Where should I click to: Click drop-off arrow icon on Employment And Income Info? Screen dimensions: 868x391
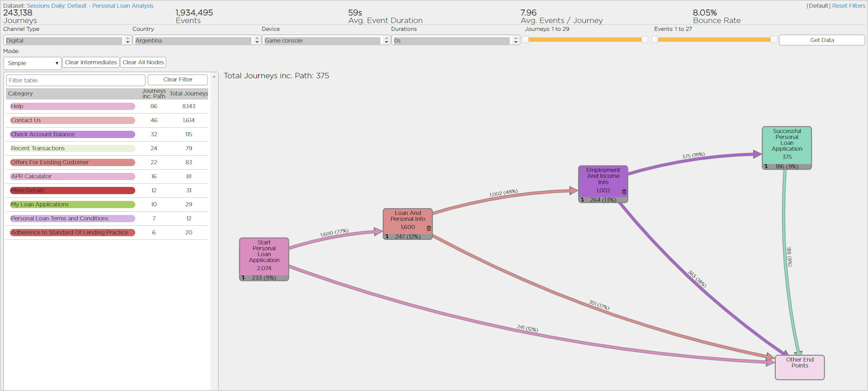click(x=583, y=200)
